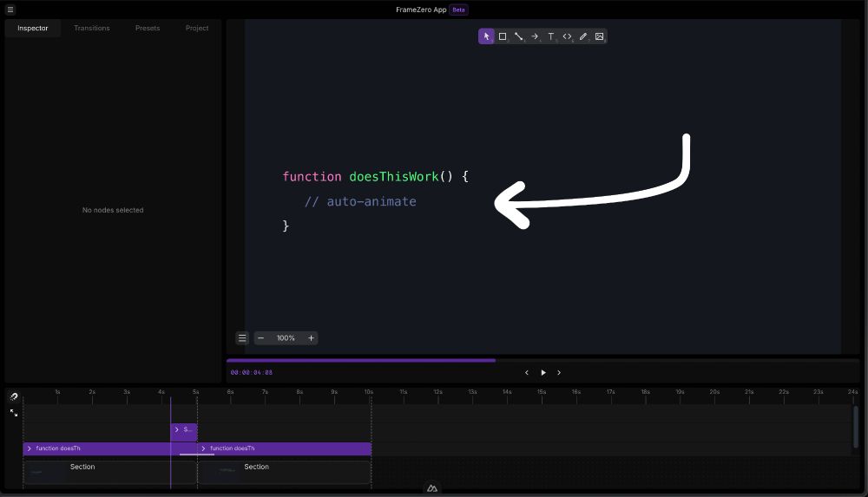Image resolution: width=868 pixels, height=497 pixels.
Task: Select the white curved arrow on canvas
Action: pyautogui.click(x=592, y=181)
